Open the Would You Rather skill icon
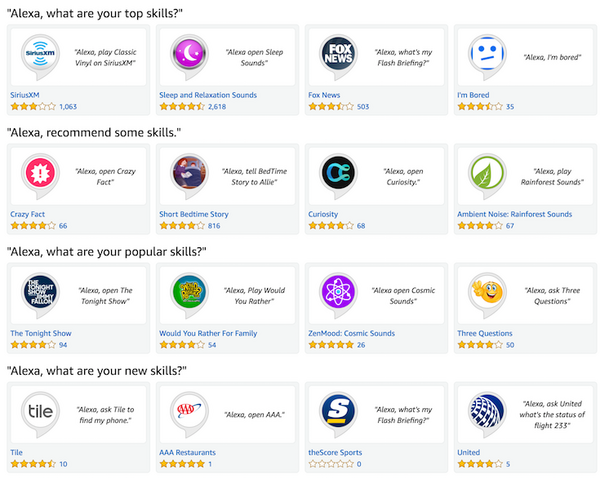The image size is (600, 480). (187, 291)
